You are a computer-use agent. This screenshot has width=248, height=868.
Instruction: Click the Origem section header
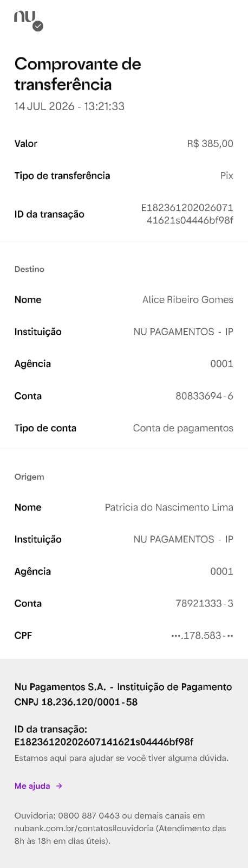(x=29, y=477)
